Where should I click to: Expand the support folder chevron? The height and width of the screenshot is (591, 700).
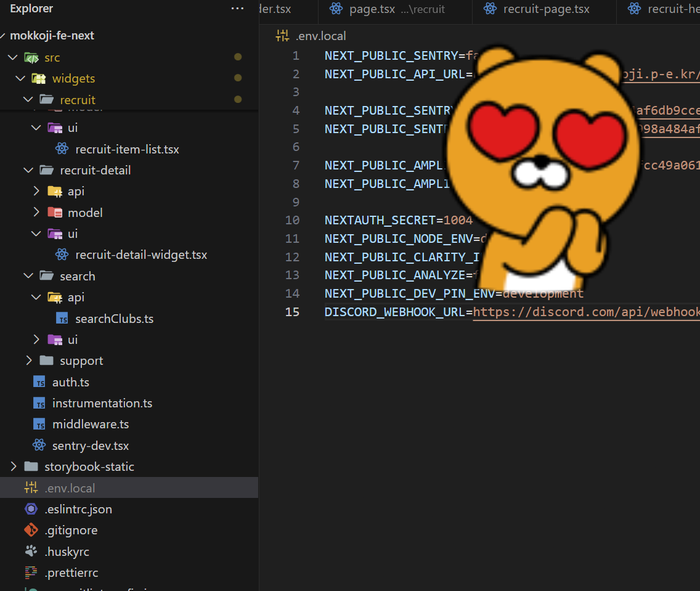[28, 361]
